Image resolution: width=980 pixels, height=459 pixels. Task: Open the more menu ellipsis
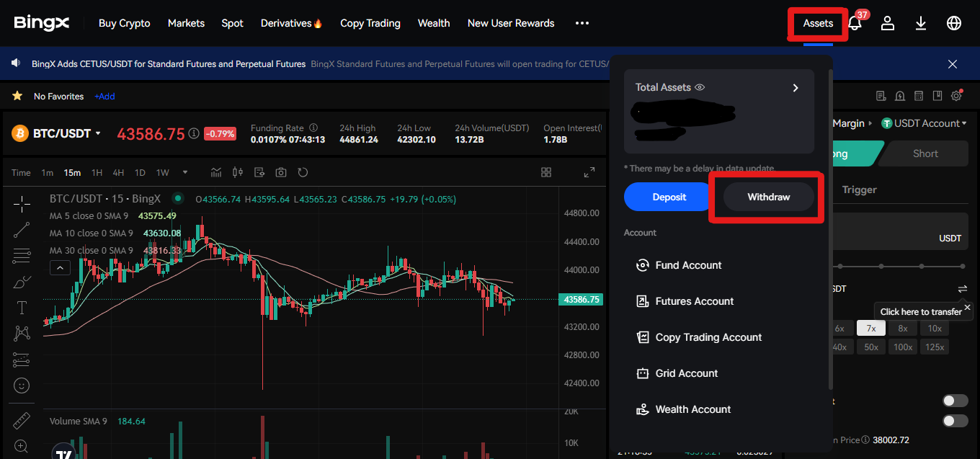[582, 23]
